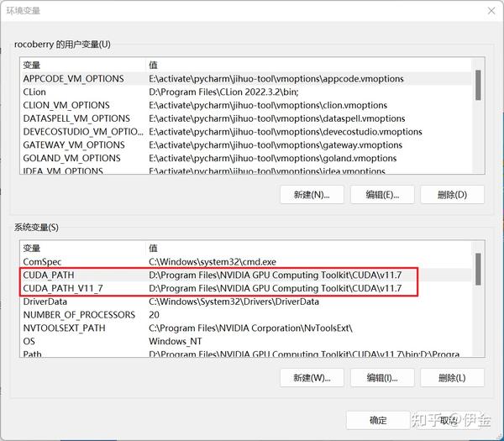The width and height of the screenshot is (504, 441).
Task: Select the GOLAND_VM_OPTIONS variable row
Action: 245,158
